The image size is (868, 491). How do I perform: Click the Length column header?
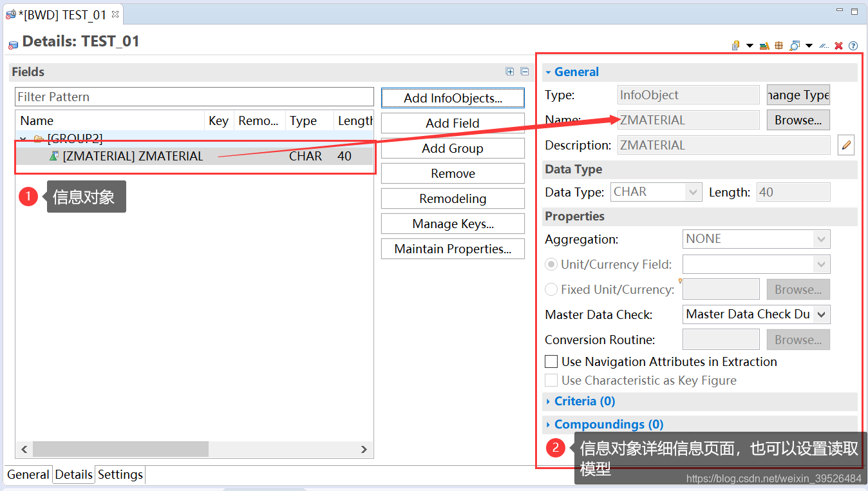point(355,120)
